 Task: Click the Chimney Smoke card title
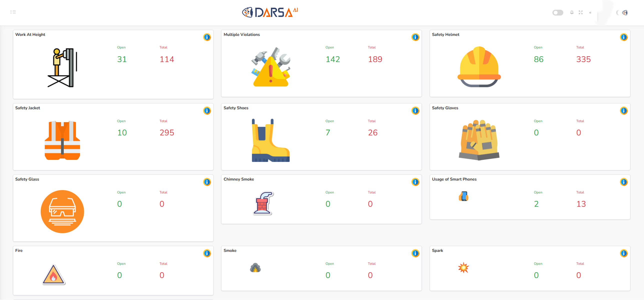pos(238,179)
